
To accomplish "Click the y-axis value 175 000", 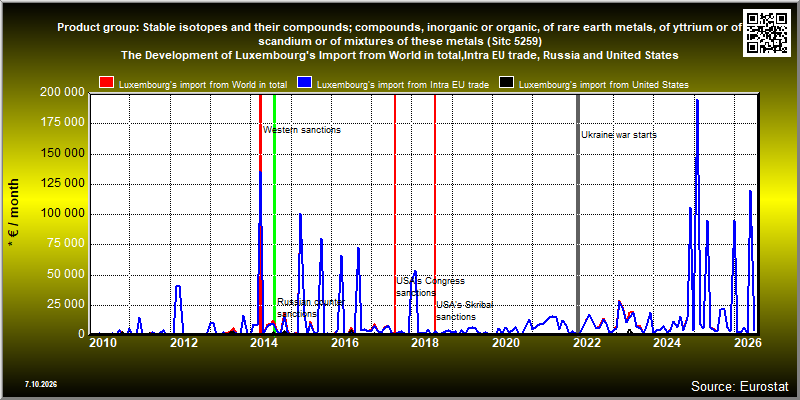I will (62, 123).
